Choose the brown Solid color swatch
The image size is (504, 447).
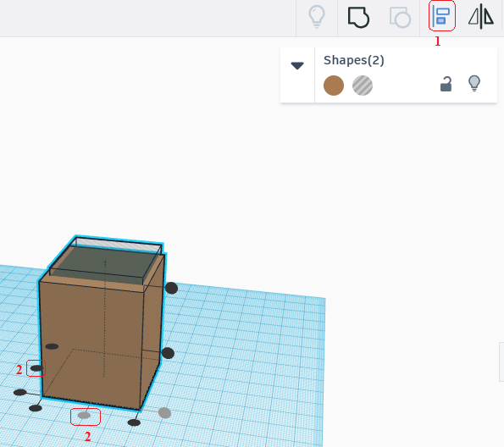coord(334,86)
